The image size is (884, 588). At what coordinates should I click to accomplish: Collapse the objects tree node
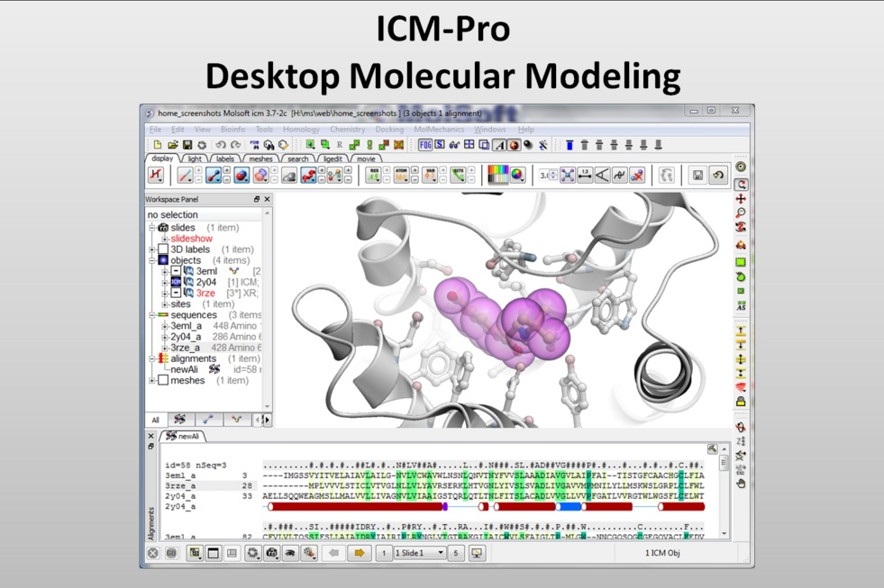(x=151, y=260)
